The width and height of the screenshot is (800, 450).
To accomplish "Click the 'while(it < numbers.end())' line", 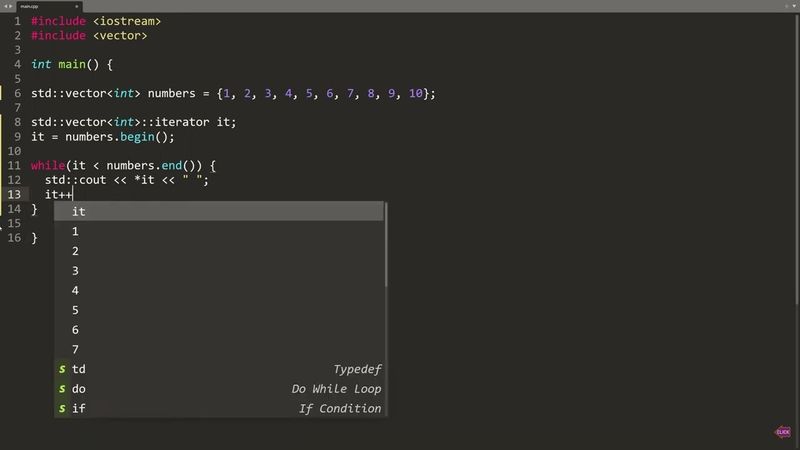I will point(123,166).
